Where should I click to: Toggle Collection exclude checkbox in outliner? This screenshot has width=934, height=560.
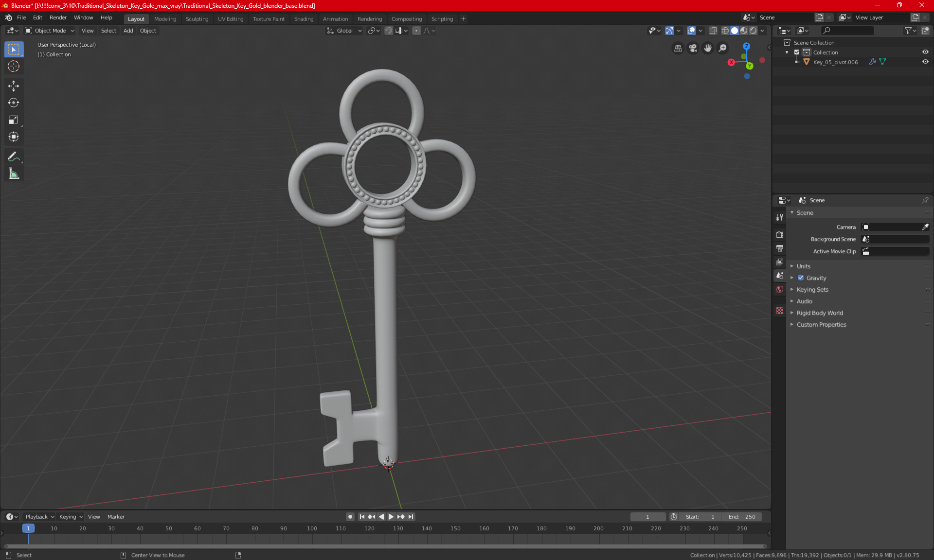(x=797, y=52)
